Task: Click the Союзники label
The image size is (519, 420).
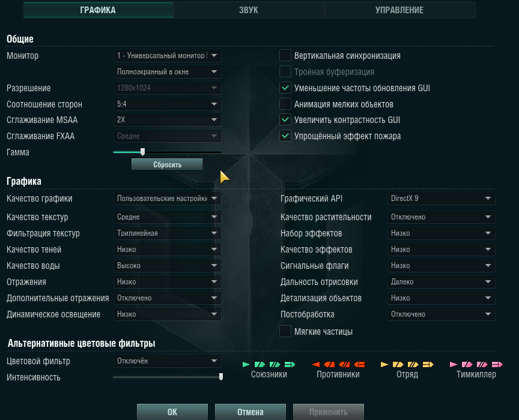Action: click(269, 374)
